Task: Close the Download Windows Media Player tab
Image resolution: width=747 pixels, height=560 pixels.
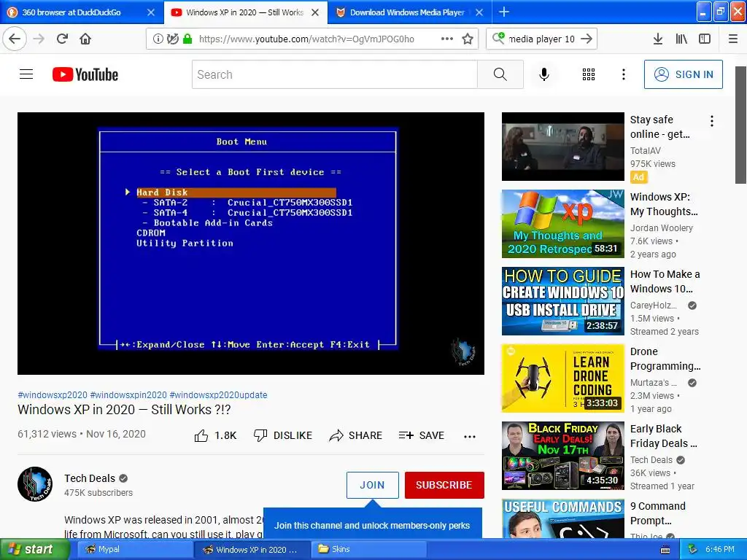Action: 479,12
